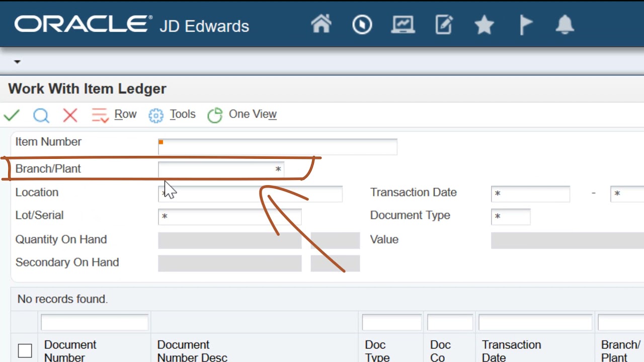This screenshot has width=644, height=362.
Task: Click Doc Type column header
Action: coord(377,351)
